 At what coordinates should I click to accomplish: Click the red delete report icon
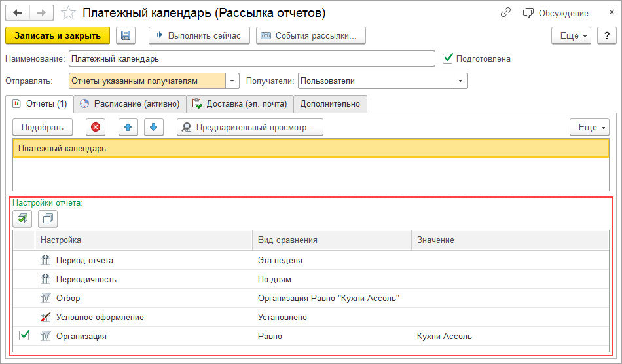click(x=96, y=128)
